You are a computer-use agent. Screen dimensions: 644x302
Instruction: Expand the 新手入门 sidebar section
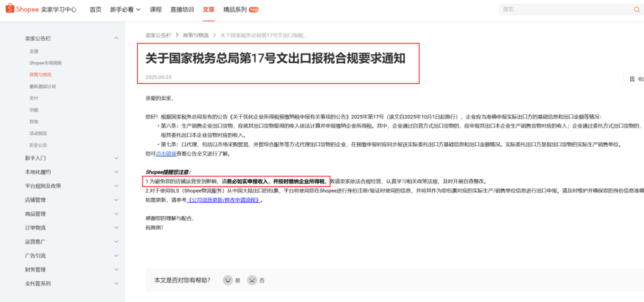(x=116, y=158)
